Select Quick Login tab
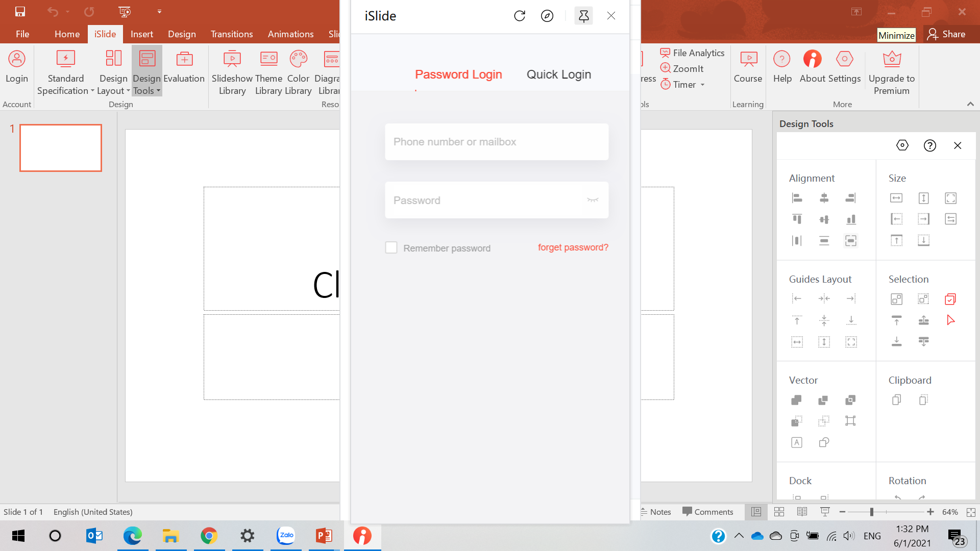Image resolution: width=980 pixels, height=551 pixels. 559,74
